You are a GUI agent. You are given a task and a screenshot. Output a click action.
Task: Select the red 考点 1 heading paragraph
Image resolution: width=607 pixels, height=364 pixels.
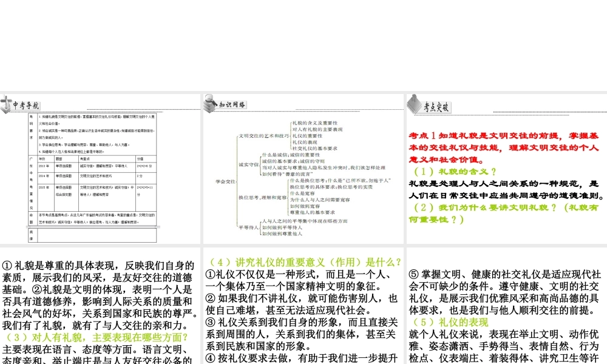coord(504,147)
